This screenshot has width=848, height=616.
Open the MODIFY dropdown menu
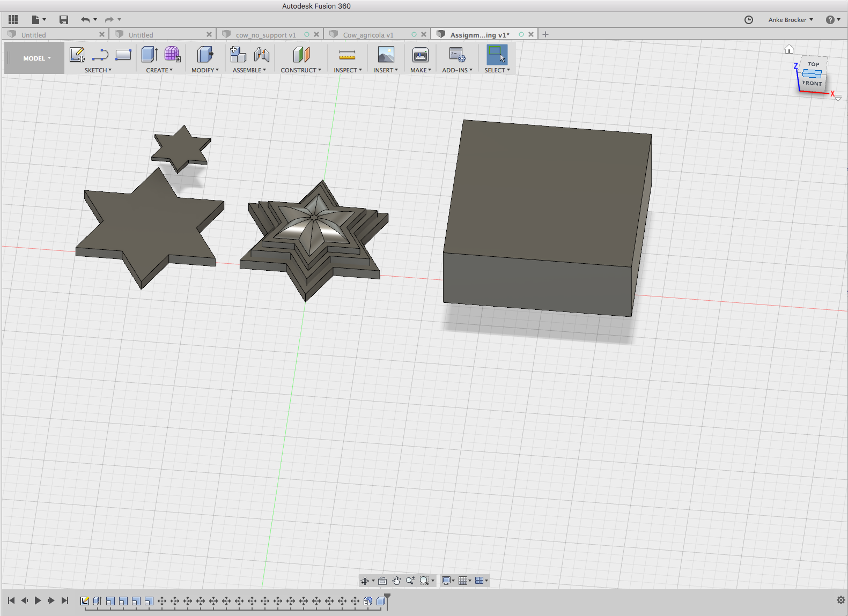pos(205,70)
